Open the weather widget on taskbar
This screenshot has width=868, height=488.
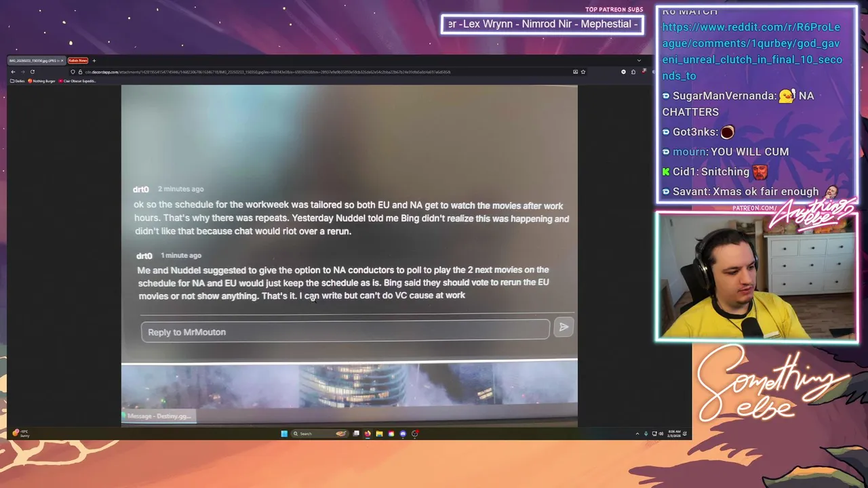(x=20, y=433)
